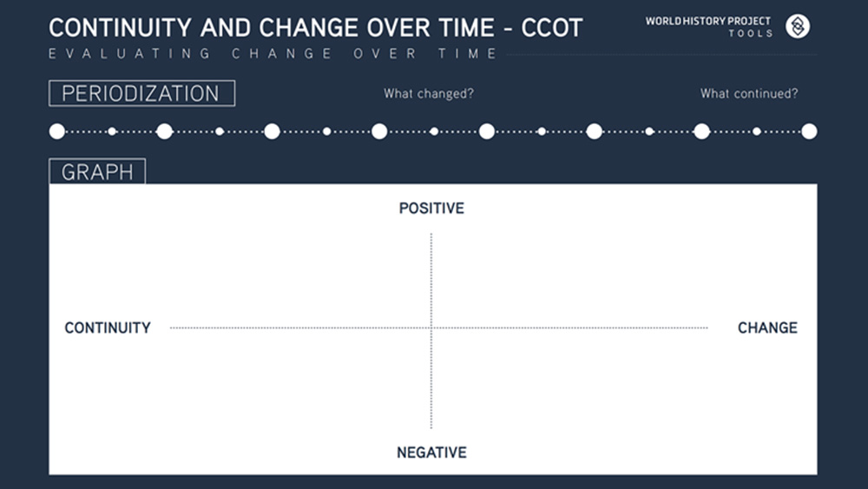Click the World History Project logo icon

tap(797, 26)
